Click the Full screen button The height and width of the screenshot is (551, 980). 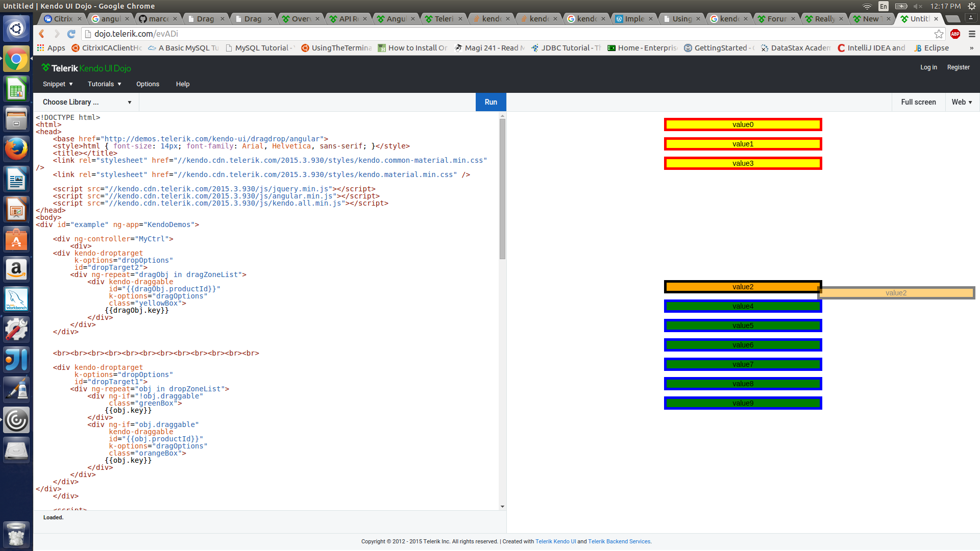pyautogui.click(x=918, y=102)
